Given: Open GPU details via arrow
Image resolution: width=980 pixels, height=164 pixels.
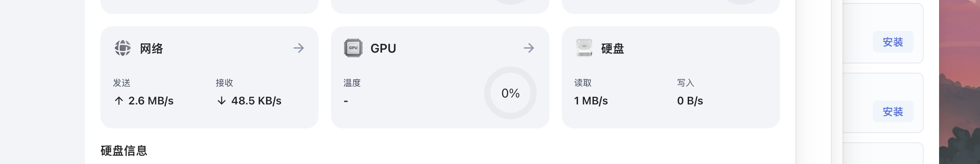Looking at the screenshot, I should pos(529,48).
